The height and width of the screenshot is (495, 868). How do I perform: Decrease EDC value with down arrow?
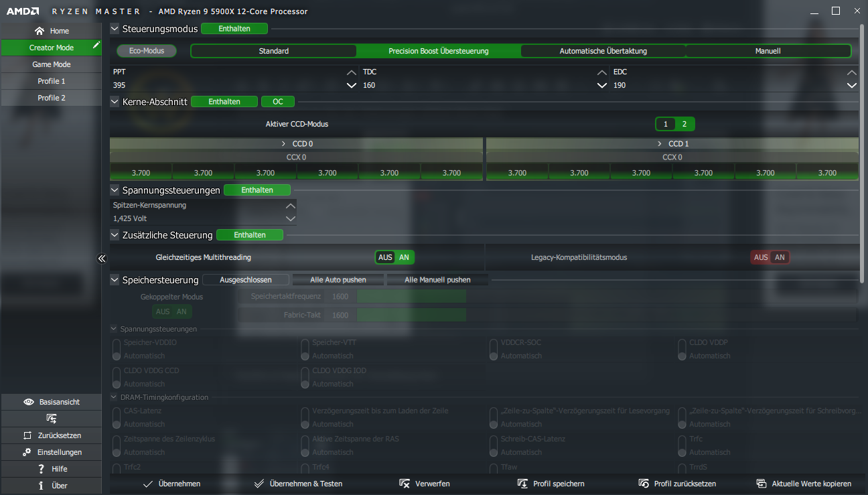point(852,86)
